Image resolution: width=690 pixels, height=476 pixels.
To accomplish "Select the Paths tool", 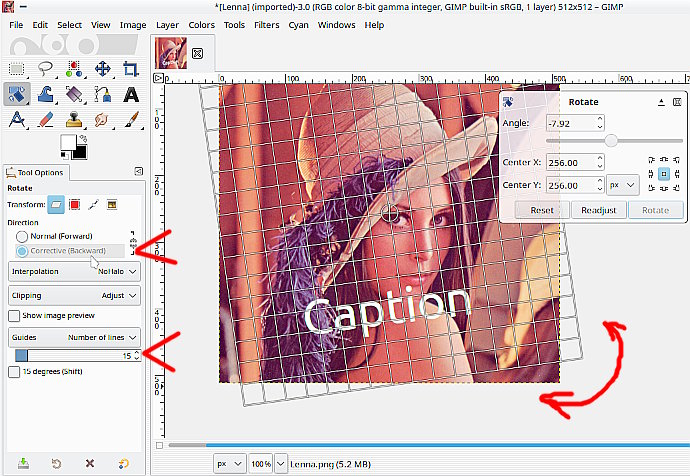I will click(x=103, y=94).
